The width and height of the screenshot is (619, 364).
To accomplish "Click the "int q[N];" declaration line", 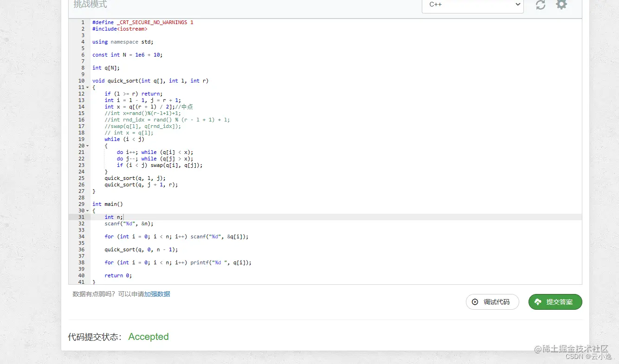I will [x=106, y=68].
